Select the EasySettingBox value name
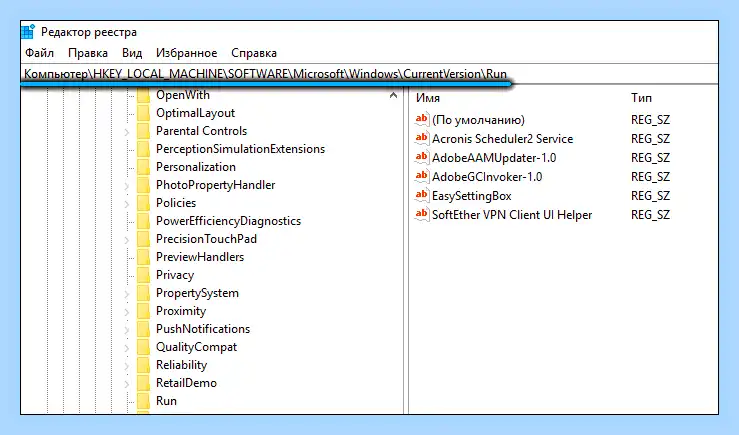Screen dimensions: 739x435 472,196
